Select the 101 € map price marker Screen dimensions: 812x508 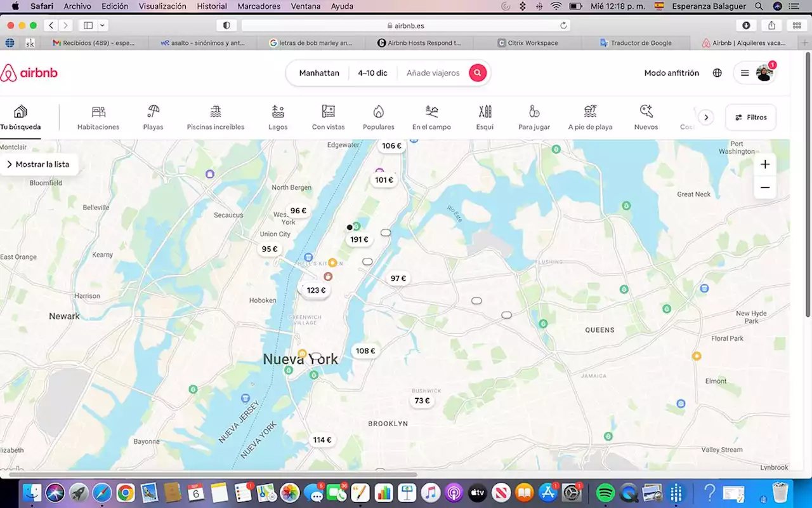pyautogui.click(x=384, y=180)
